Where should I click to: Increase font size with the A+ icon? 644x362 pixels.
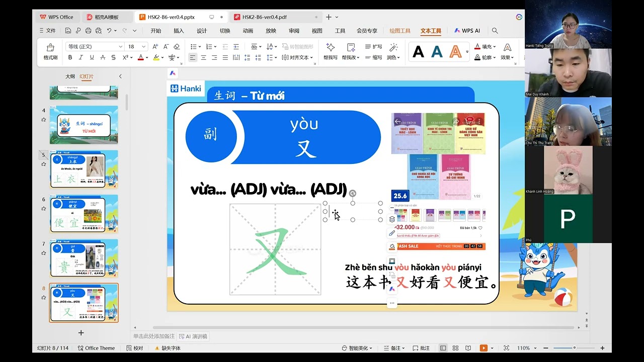(x=155, y=46)
